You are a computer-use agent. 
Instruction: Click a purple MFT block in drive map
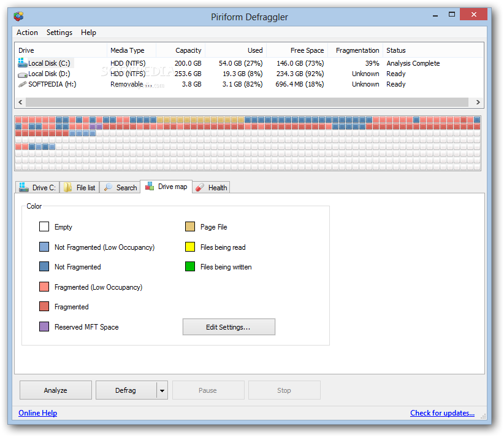(93, 126)
